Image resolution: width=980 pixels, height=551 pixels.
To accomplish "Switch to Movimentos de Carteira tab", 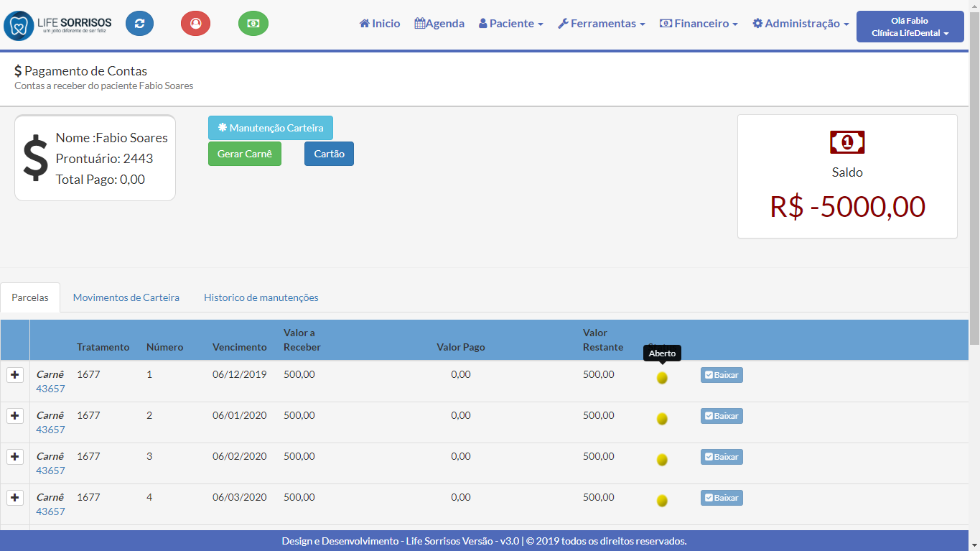I will 126,297.
